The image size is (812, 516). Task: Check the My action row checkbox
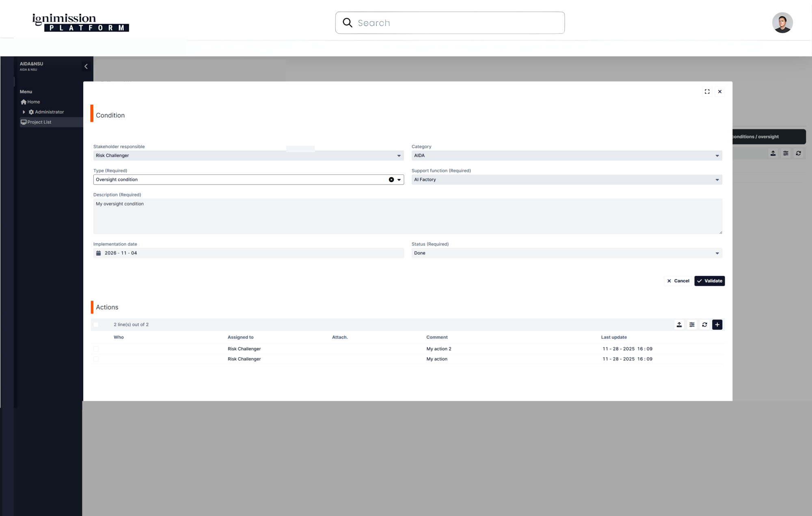[x=96, y=359]
